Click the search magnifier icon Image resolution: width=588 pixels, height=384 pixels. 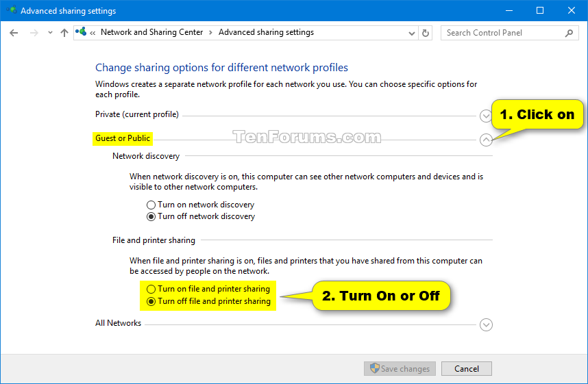pos(569,33)
